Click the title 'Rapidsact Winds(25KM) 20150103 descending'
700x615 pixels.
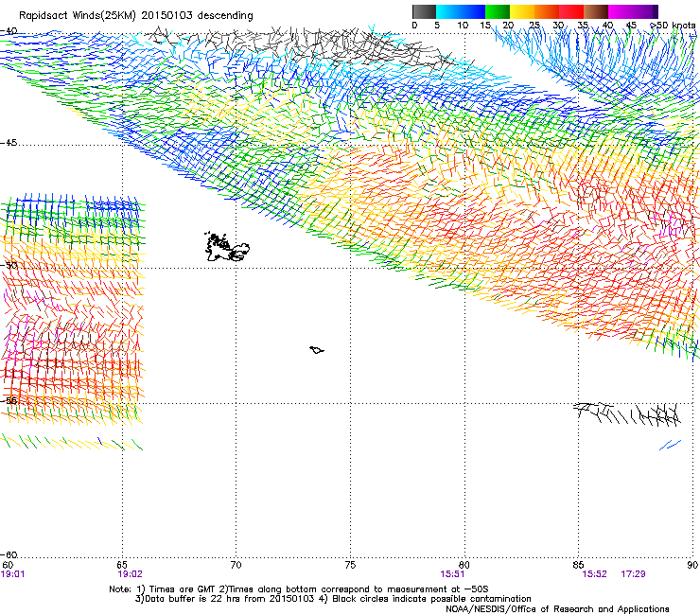coord(135,16)
